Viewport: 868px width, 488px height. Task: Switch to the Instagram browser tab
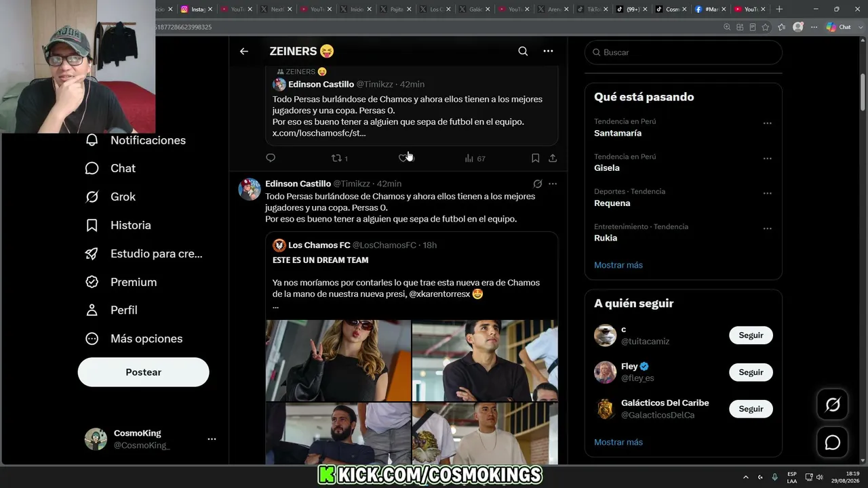pyautogui.click(x=196, y=9)
